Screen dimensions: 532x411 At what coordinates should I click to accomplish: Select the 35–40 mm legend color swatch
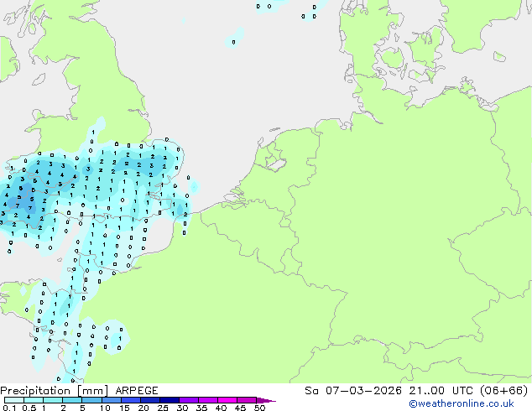[208, 400]
